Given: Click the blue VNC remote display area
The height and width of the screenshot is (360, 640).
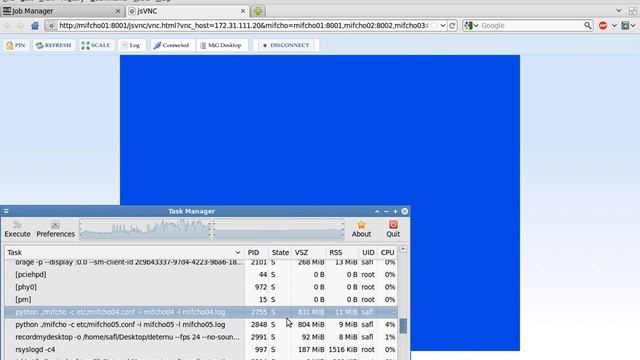Looking at the screenshot, I should pyautogui.click(x=320, y=130).
